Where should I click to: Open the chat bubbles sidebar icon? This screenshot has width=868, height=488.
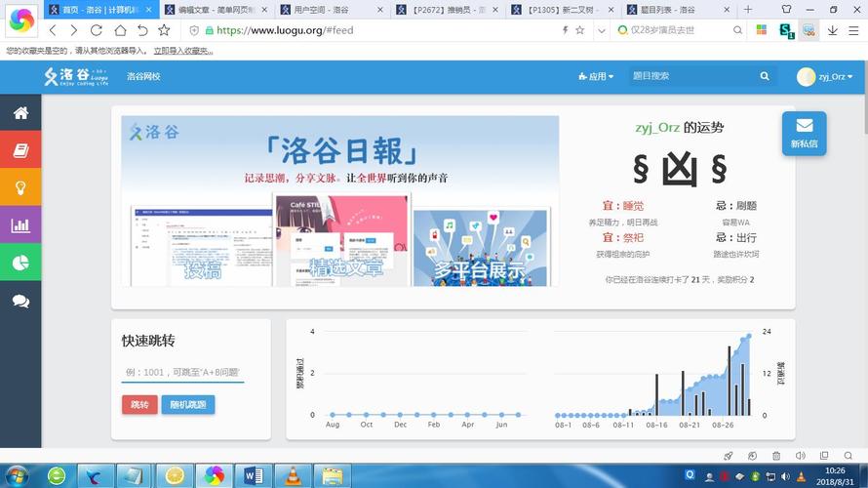(x=20, y=301)
